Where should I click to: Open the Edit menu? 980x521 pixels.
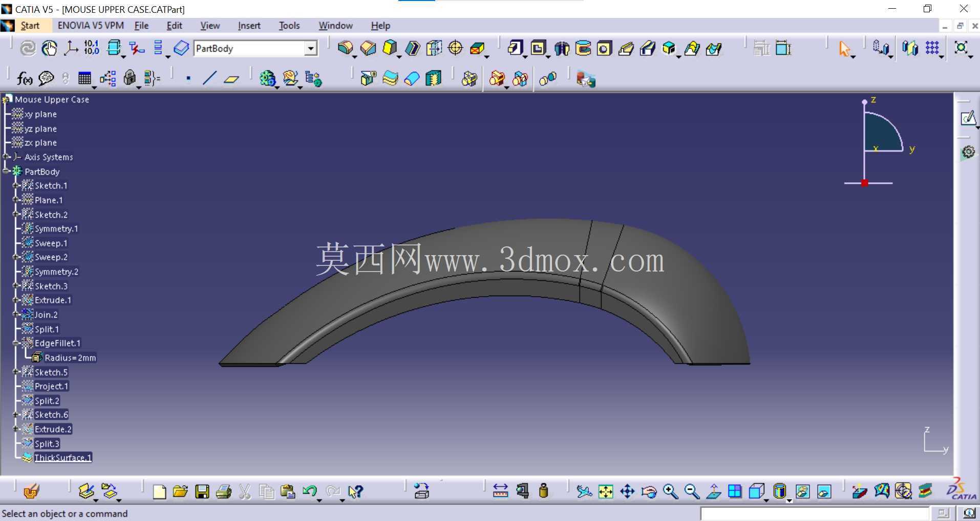[174, 25]
